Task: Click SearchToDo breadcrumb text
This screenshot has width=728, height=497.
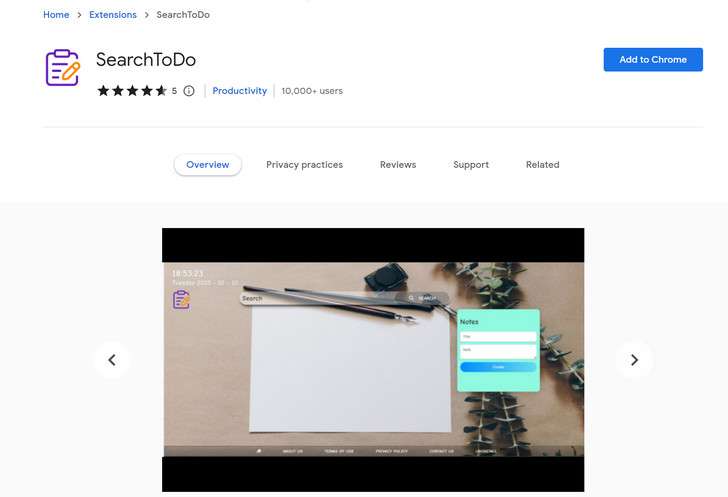Action: click(x=183, y=15)
